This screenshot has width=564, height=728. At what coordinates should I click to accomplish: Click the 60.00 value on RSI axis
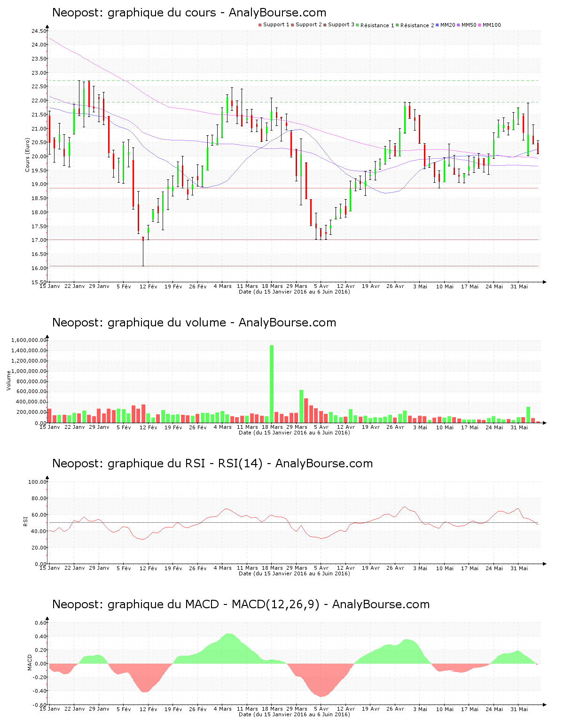39,515
